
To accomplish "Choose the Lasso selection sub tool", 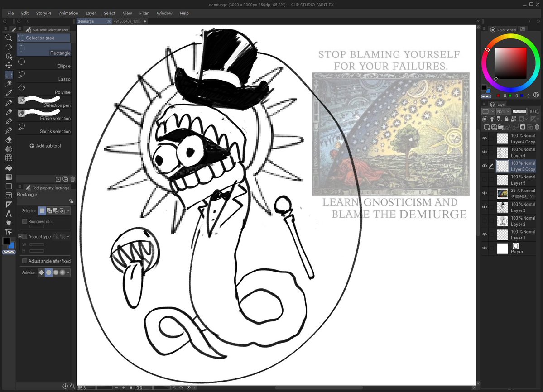I will point(44,76).
